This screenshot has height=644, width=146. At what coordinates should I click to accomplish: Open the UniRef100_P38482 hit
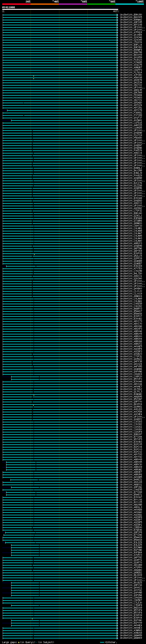coord(131,113)
